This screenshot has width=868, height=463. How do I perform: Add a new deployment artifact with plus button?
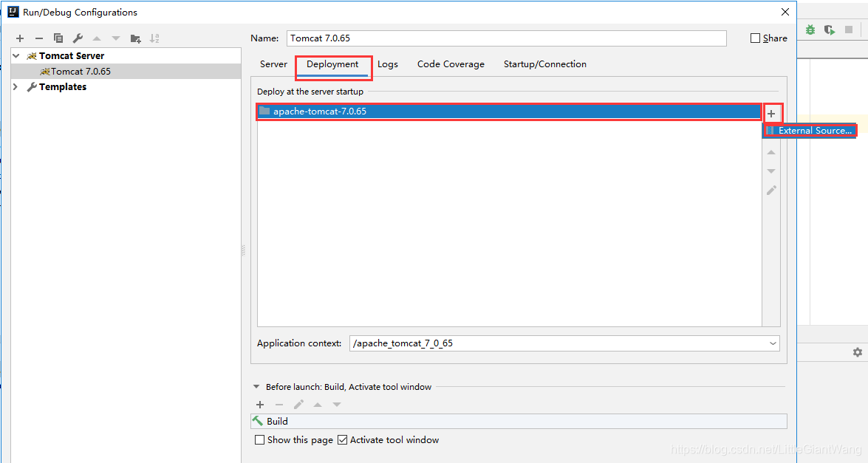pos(771,113)
